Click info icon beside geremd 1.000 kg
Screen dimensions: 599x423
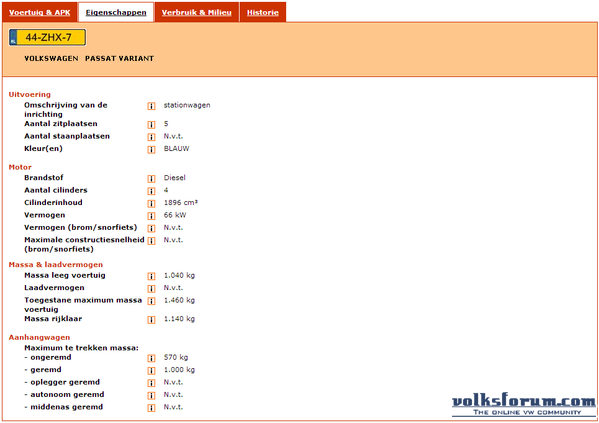pyautogui.click(x=151, y=371)
